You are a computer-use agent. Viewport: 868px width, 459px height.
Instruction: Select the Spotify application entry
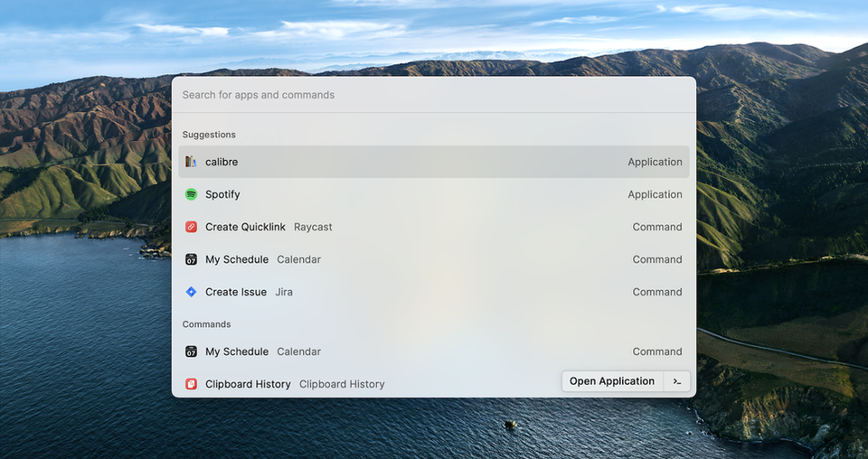click(433, 194)
